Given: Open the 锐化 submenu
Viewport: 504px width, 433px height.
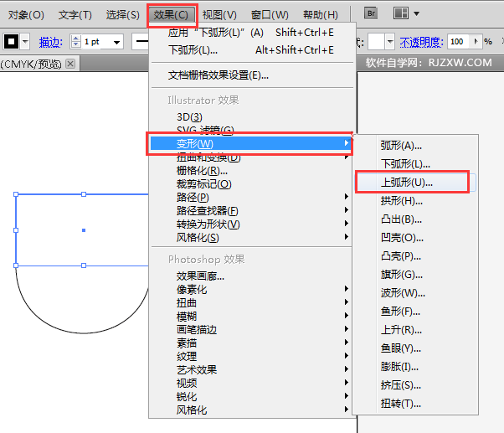Looking at the screenshot, I should tap(251, 397).
